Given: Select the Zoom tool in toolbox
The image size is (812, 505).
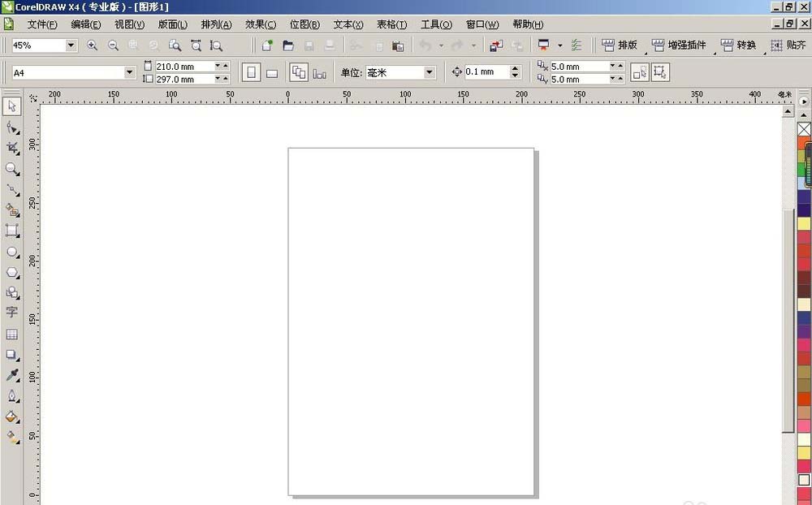Looking at the screenshot, I should 12,169.
